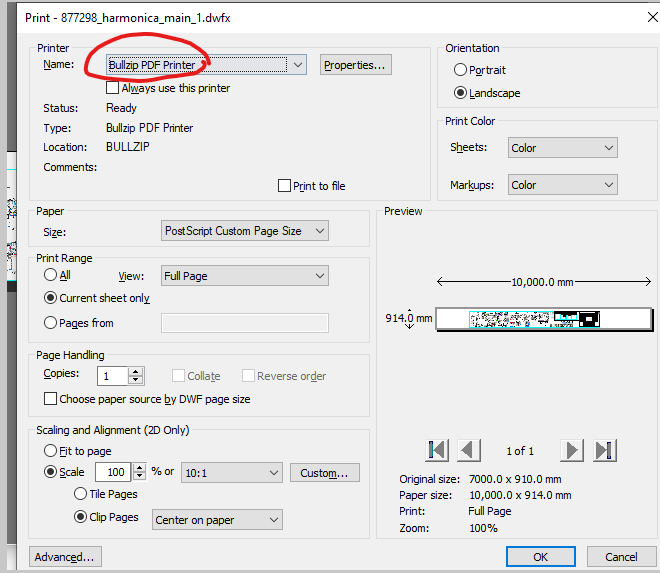Click the Pages from input field

pyautogui.click(x=245, y=323)
